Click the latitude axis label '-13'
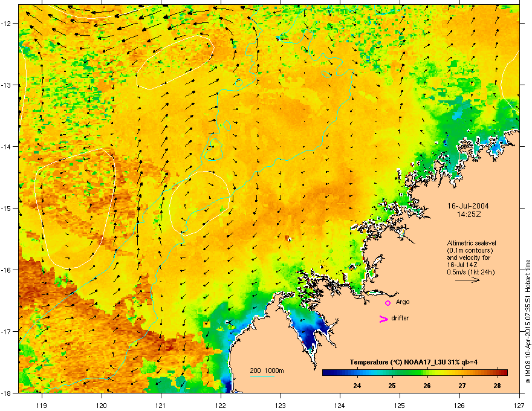 click(x=6, y=85)
